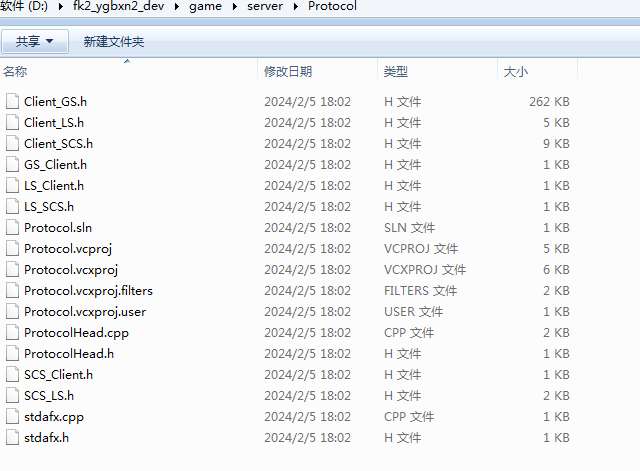Select the Client_SCS.h file name
Screen dimensions: 640x471
pyautogui.click(x=58, y=143)
